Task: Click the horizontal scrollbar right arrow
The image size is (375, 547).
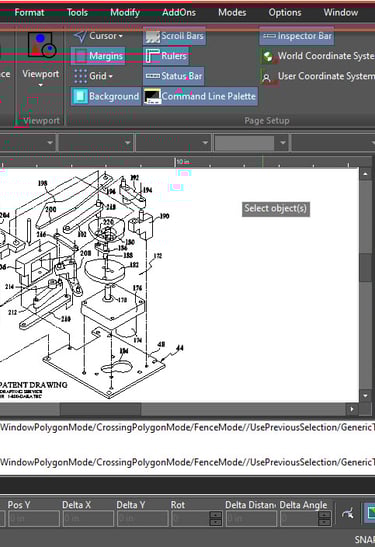Action: click(352, 409)
